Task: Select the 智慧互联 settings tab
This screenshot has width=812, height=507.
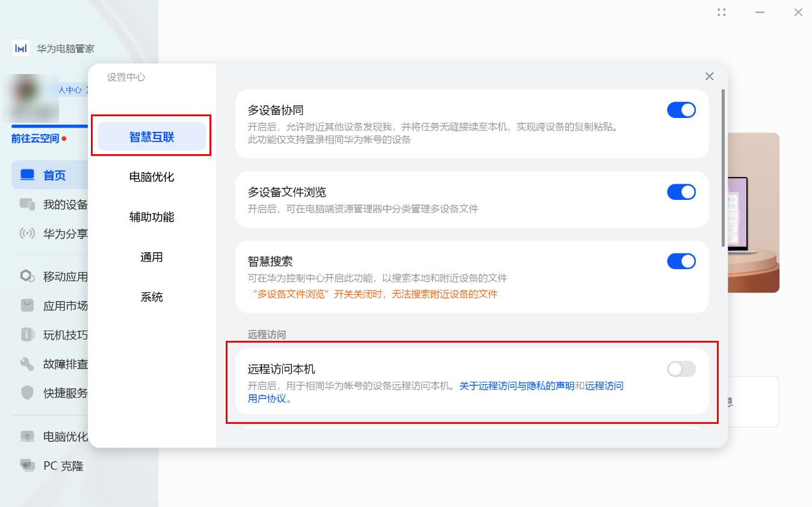Action: click(152, 137)
